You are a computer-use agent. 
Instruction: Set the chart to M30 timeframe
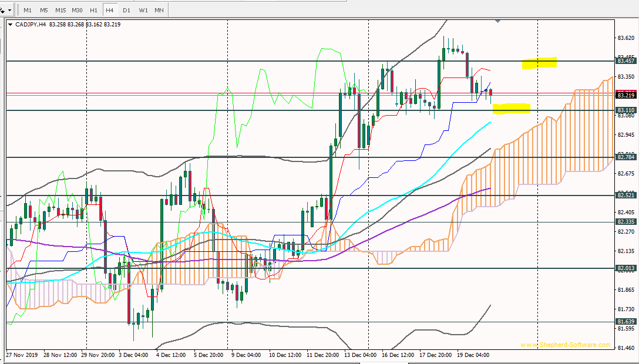coord(77,11)
